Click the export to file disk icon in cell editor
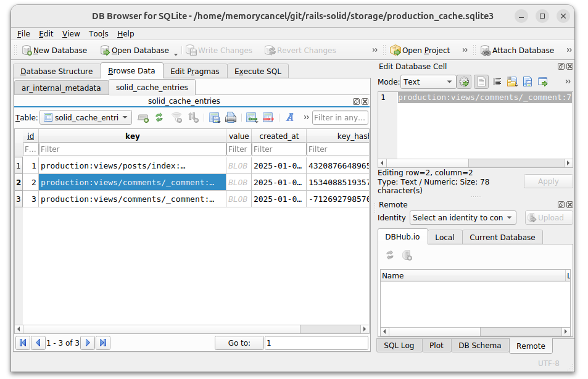The image size is (588, 379). [x=528, y=82]
